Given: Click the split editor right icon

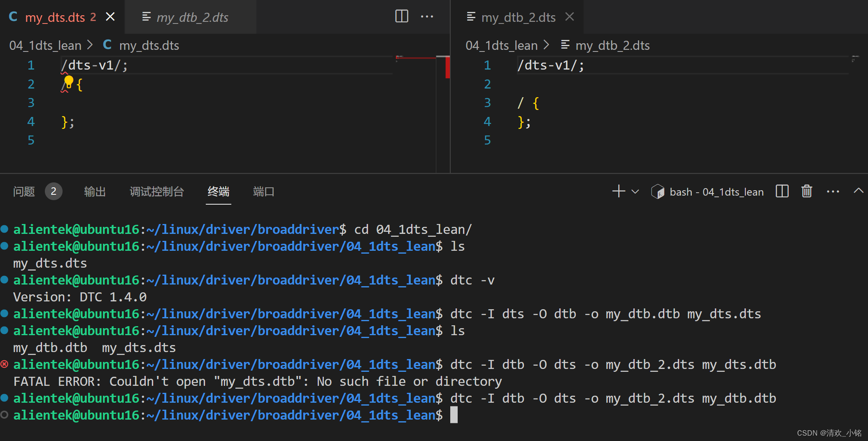Looking at the screenshot, I should coord(402,16).
